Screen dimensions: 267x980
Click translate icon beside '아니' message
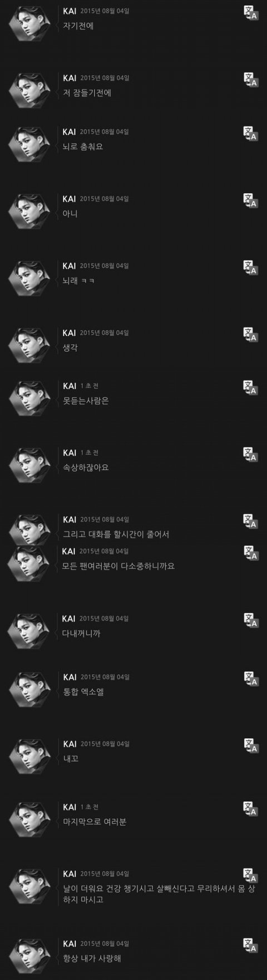tap(250, 201)
